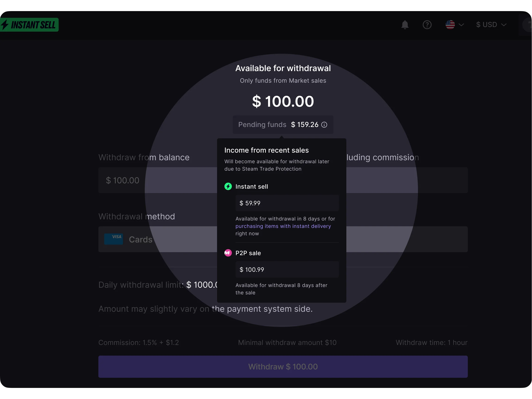532x399 pixels.
Task: Open help via the question mark icon
Action: click(x=427, y=24)
